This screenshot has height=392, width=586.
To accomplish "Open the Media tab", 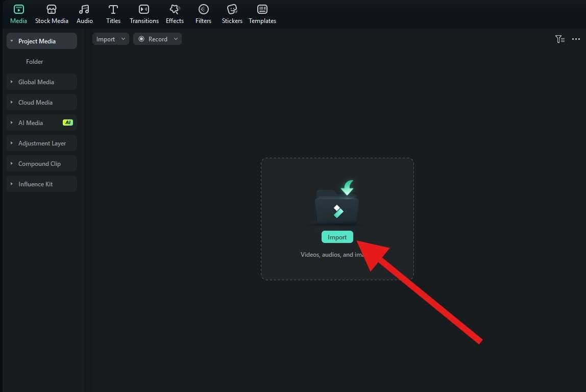I will pos(18,14).
